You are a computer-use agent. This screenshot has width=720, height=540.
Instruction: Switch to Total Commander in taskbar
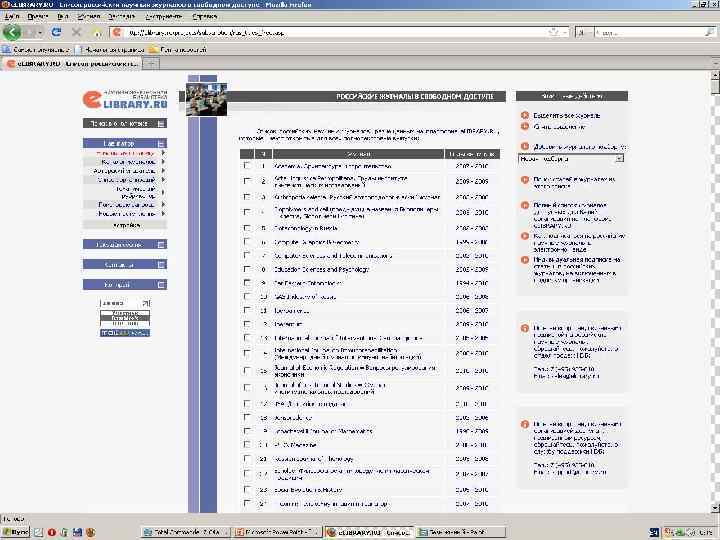[x=184, y=532]
